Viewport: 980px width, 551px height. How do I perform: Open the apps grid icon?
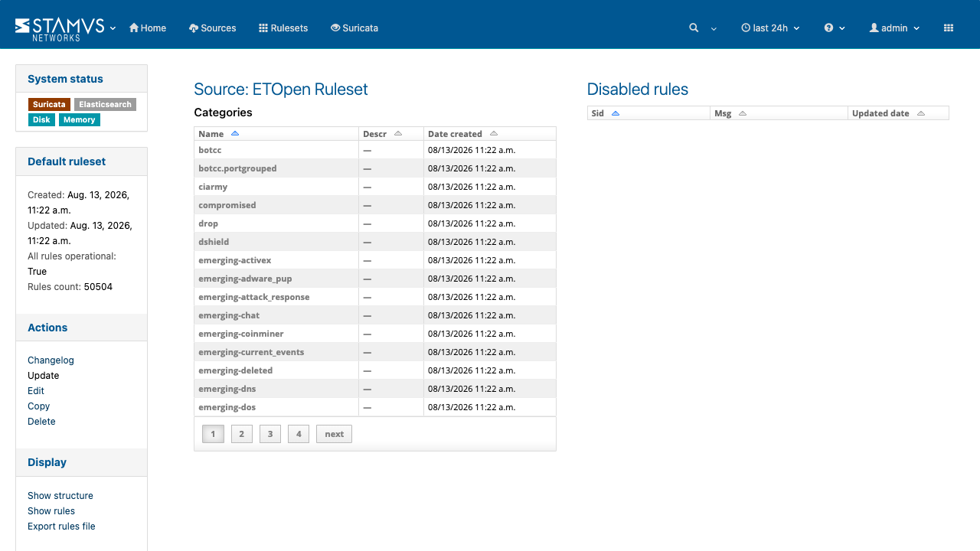(x=949, y=28)
